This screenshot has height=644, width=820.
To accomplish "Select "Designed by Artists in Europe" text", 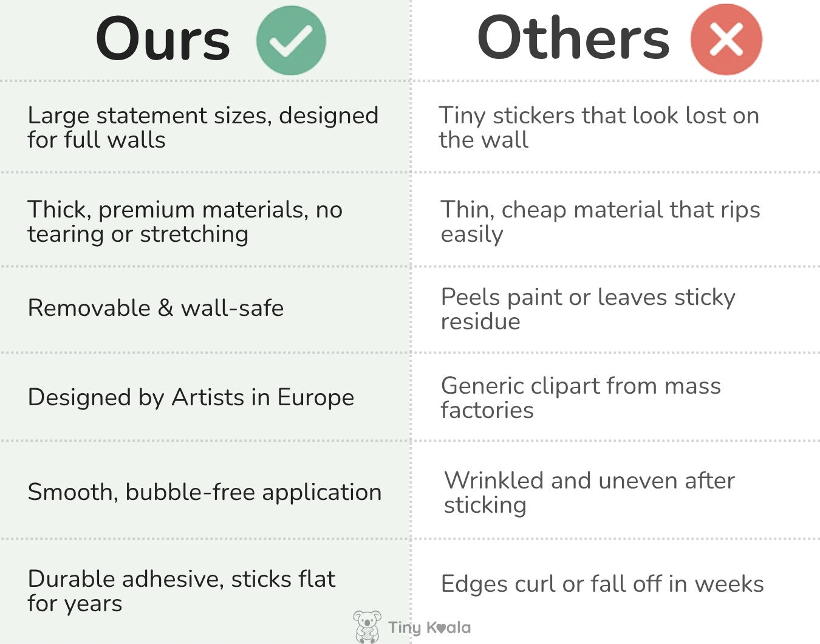I will pos(191,397).
